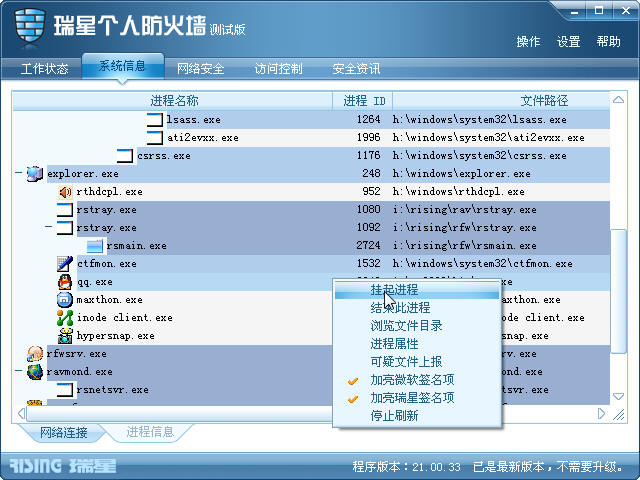This screenshot has height=480, width=640.
Task: Click the csrss.exe process icon
Action: (124, 156)
